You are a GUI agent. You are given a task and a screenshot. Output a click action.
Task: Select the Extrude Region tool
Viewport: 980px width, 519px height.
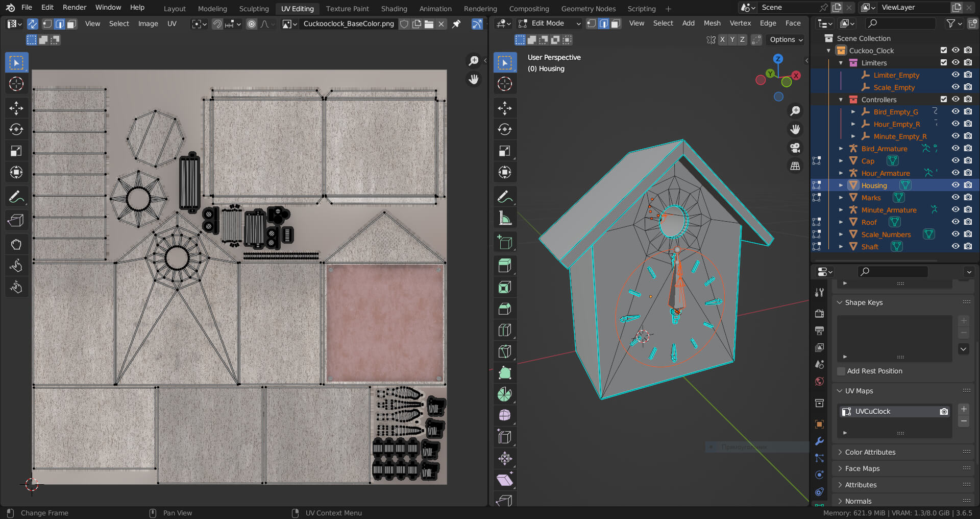[x=504, y=266]
